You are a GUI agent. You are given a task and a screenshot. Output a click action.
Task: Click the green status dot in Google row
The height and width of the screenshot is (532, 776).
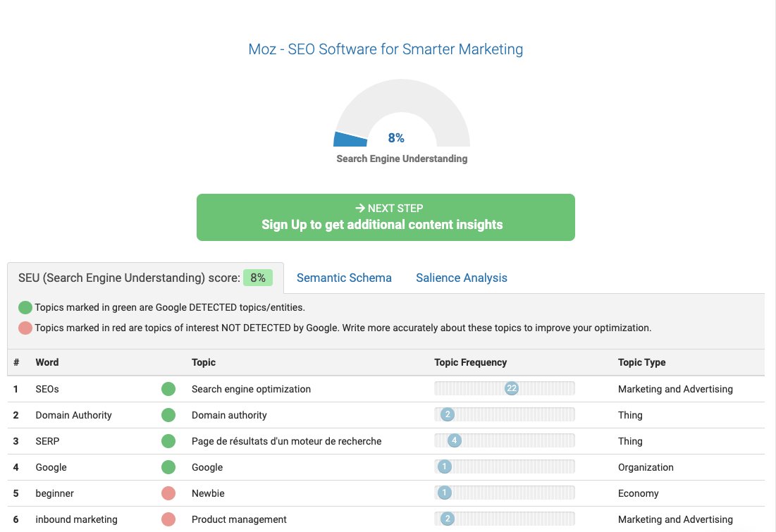pyautogui.click(x=168, y=467)
